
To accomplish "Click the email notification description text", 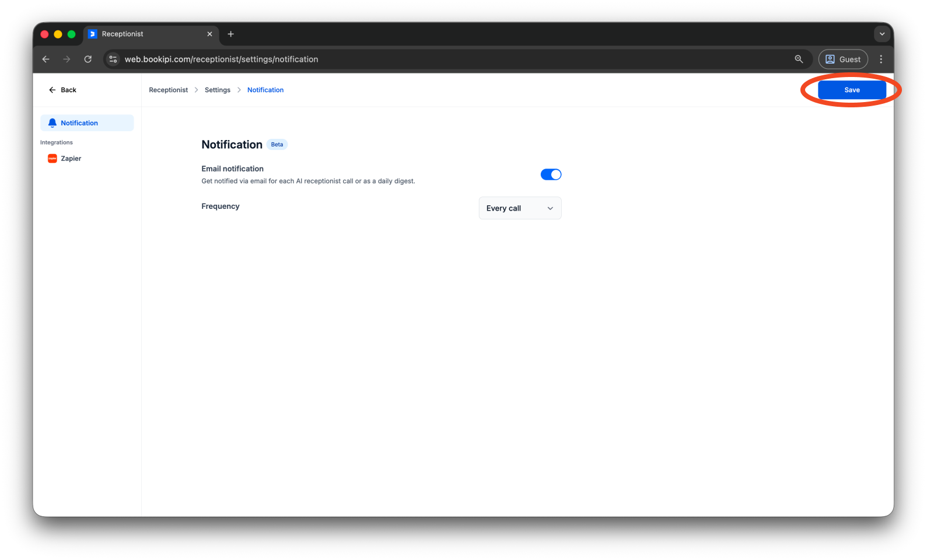I will click(x=309, y=181).
